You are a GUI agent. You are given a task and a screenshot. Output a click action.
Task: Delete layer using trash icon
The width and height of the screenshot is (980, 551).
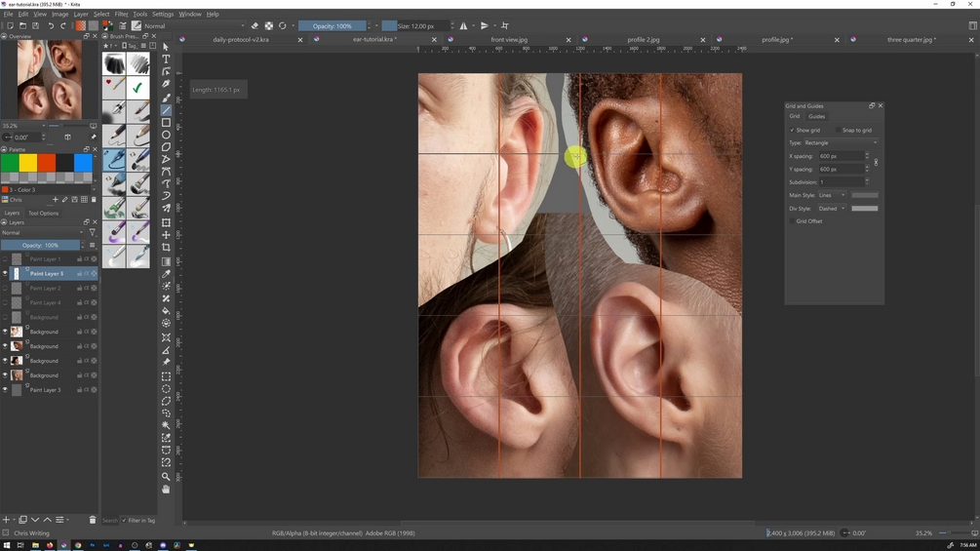pyautogui.click(x=93, y=520)
